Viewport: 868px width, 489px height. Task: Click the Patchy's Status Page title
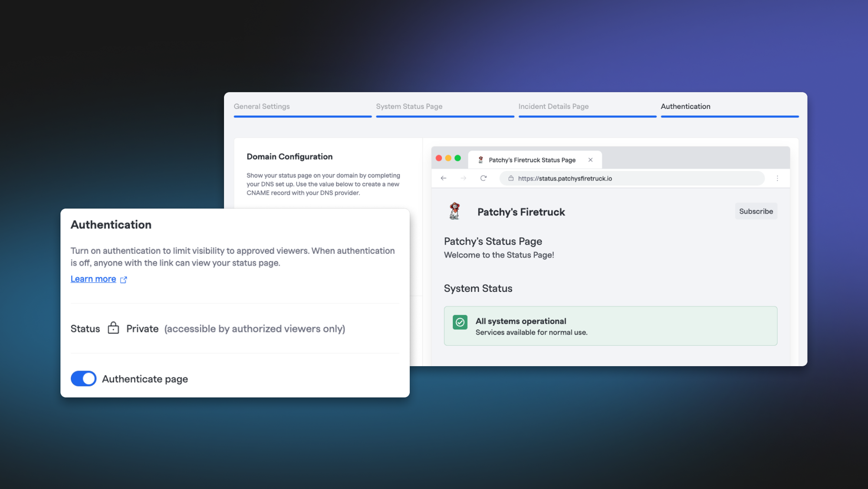pos(493,241)
